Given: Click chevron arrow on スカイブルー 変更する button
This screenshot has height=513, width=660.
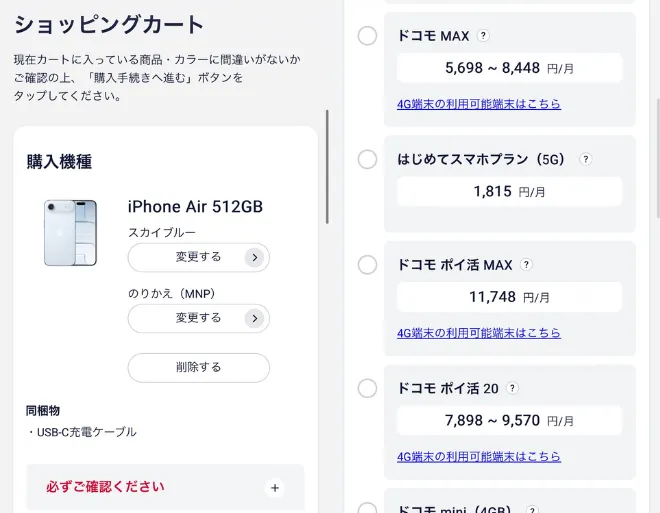Looking at the screenshot, I should click(x=255, y=258).
